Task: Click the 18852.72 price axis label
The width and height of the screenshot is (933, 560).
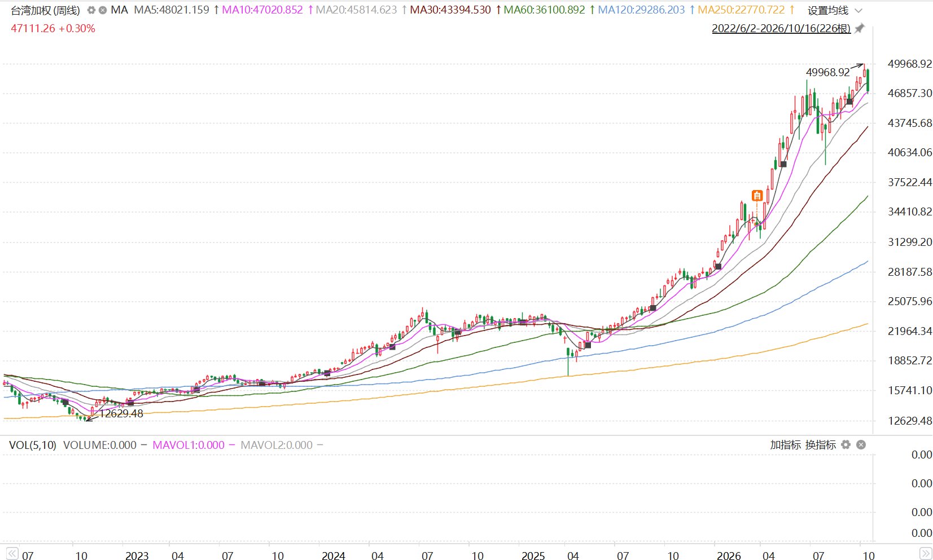Action: [910, 360]
